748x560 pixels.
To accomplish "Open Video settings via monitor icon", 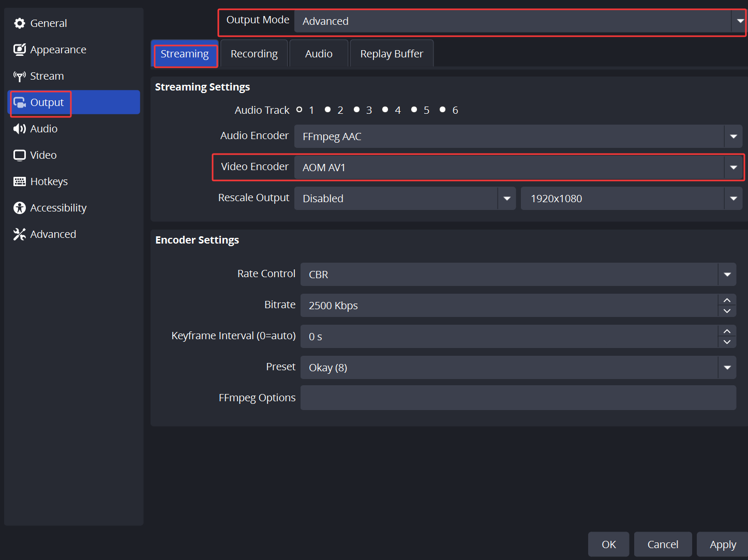I will tap(20, 155).
